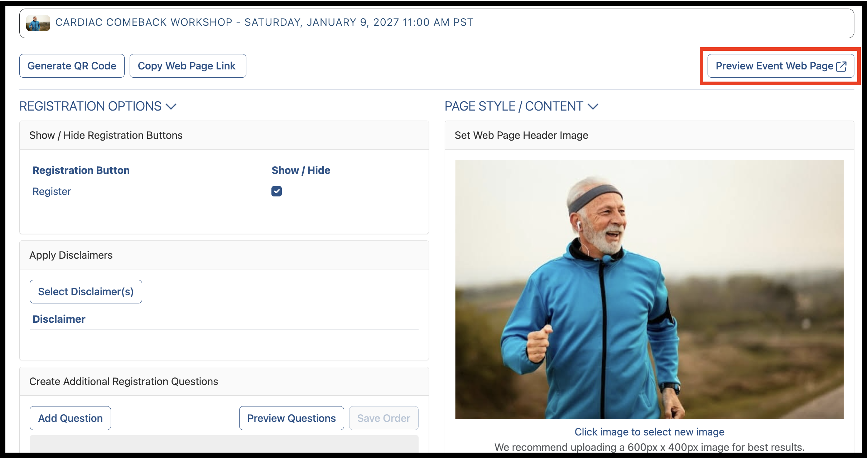
Task: Click the Registration Options heading
Action: click(x=91, y=106)
